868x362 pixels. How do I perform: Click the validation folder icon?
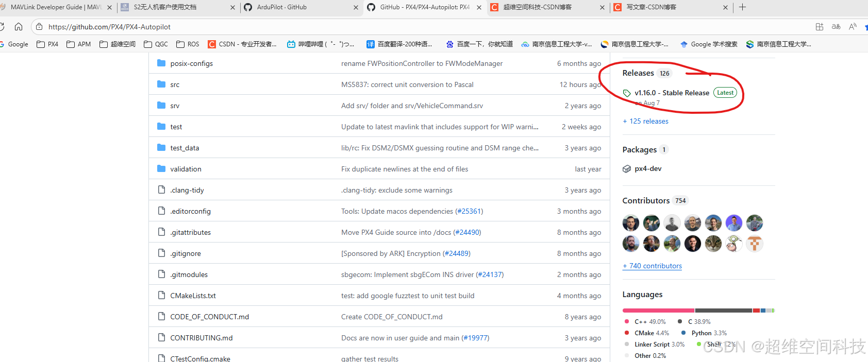click(161, 169)
